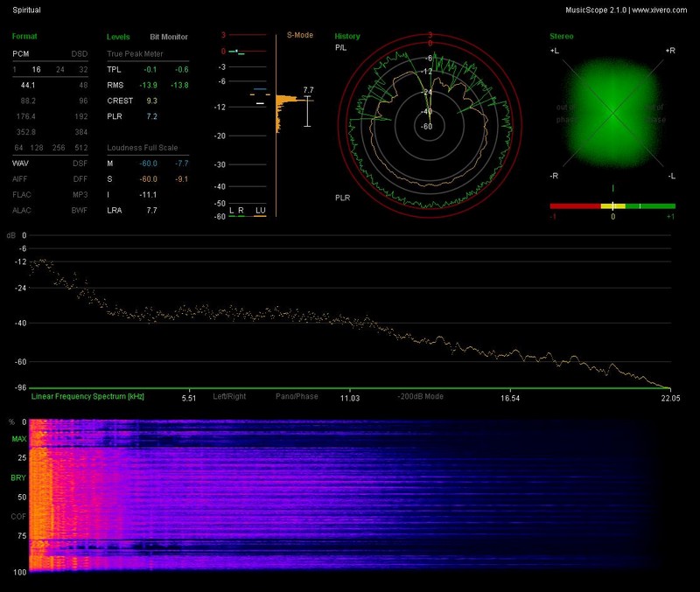Open the Stereo panel heading
Screen dimensions: 700x592
coord(562,36)
